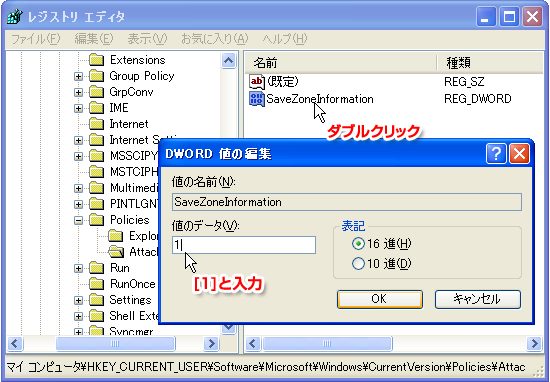Viewport: 550px width, 382px height.
Task: Open the ヘルプ(H) menu
Action: 285,39
